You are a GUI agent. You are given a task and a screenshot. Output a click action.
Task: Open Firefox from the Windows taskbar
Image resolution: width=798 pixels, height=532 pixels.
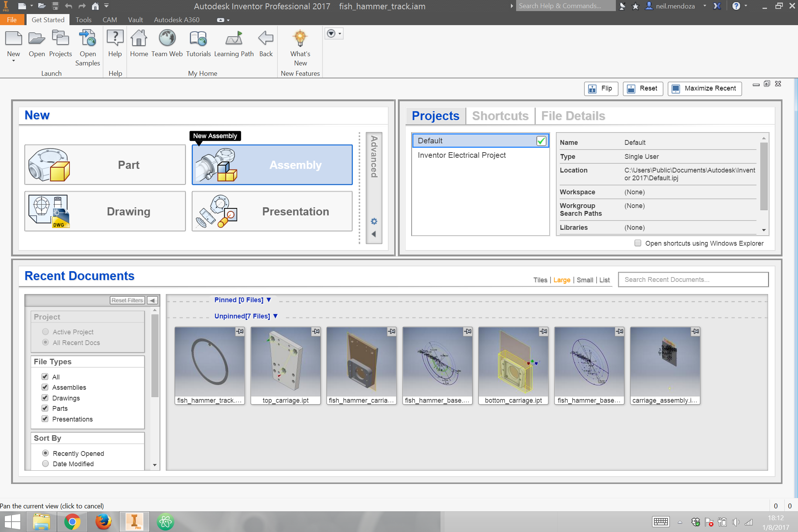point(103,522)
